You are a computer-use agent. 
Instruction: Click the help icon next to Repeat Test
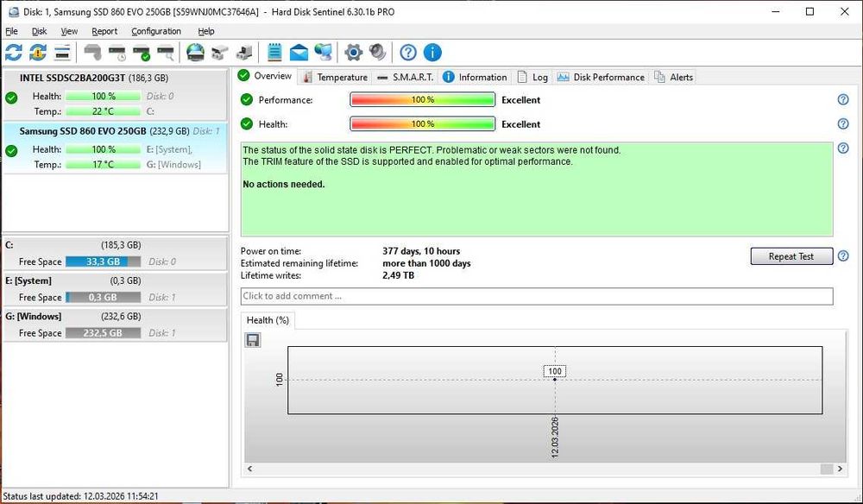[843, 255]
